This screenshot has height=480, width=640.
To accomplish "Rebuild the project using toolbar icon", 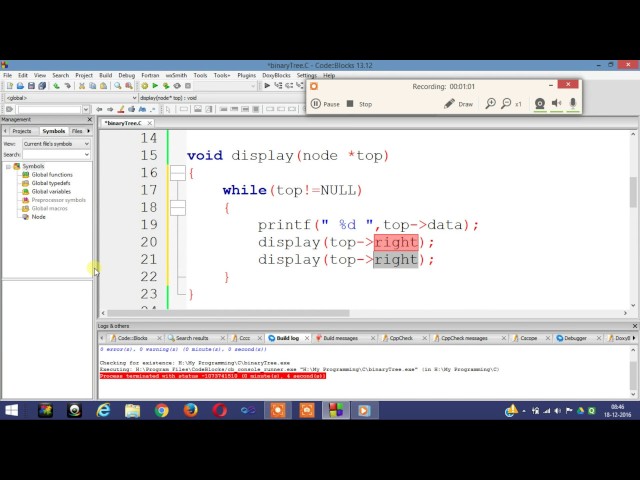I will tap(177, 86).
